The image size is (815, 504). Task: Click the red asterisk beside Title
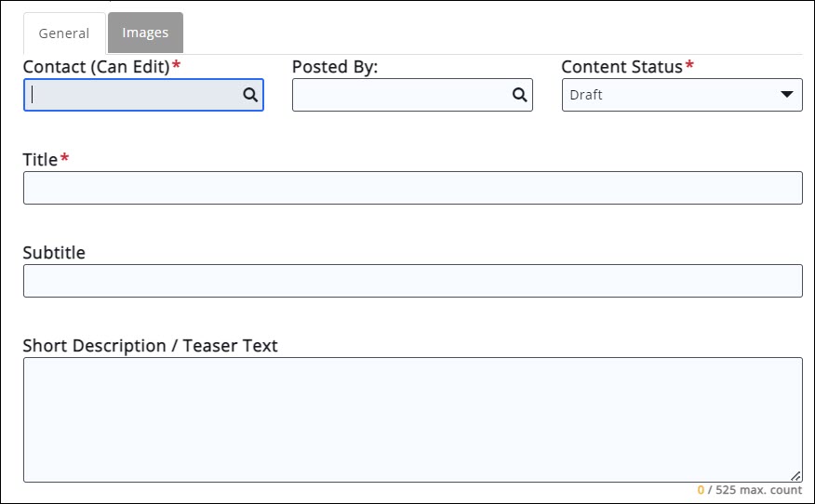tap(65, 159)
